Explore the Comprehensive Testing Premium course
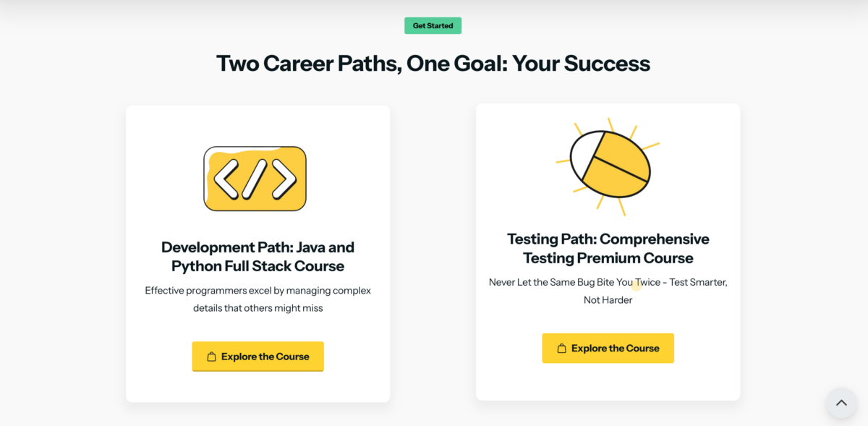This screenshot has width=868, height=426. click(x=608, y=349)
